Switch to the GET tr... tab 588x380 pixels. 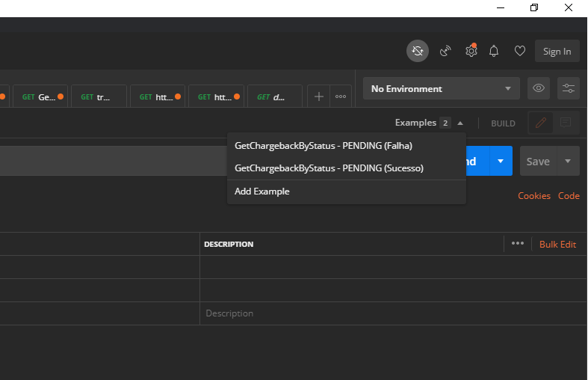click(99, 97)
